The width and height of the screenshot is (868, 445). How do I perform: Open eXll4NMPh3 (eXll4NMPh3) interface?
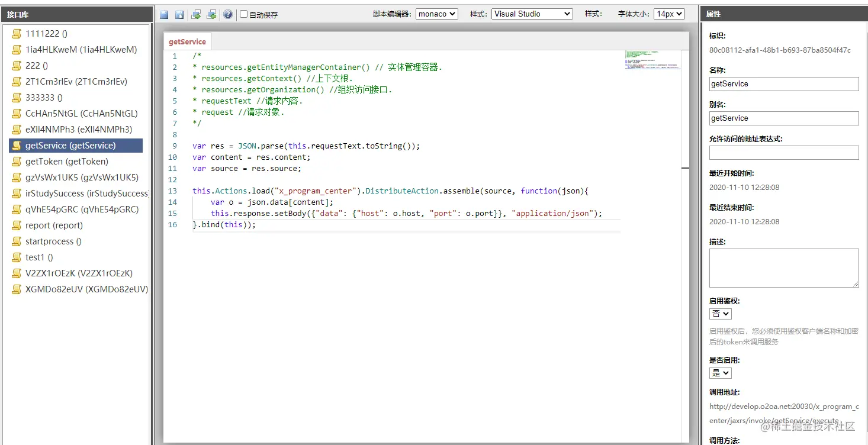[x=79, y=130]
